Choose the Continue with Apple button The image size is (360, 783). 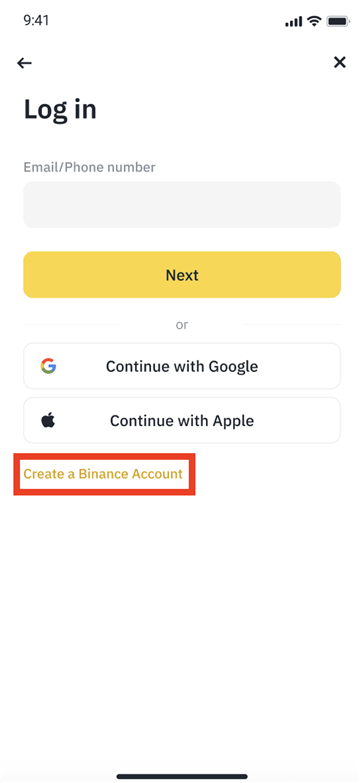(182, 420)
